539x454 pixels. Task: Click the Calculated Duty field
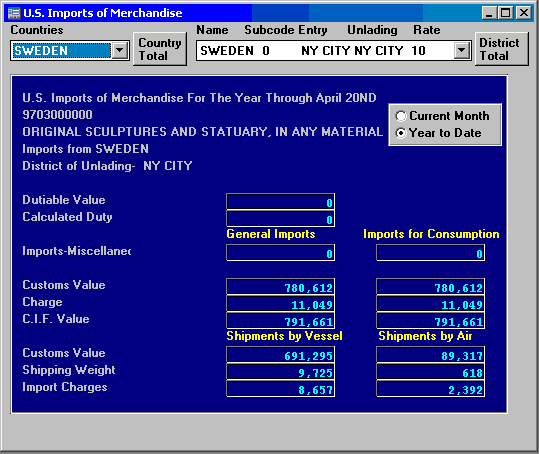280,219
